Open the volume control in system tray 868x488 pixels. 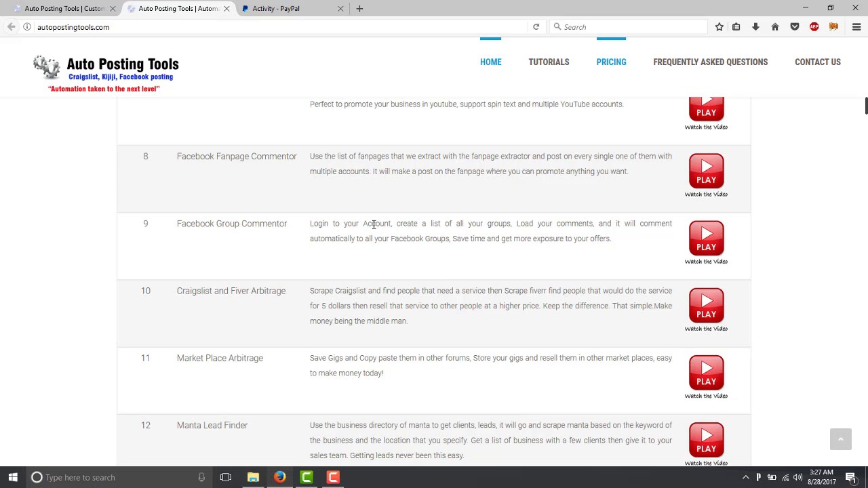point(798,477)
